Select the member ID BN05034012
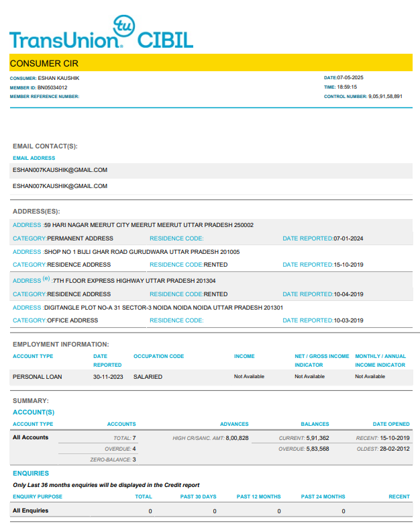 (x=52, y=87)
